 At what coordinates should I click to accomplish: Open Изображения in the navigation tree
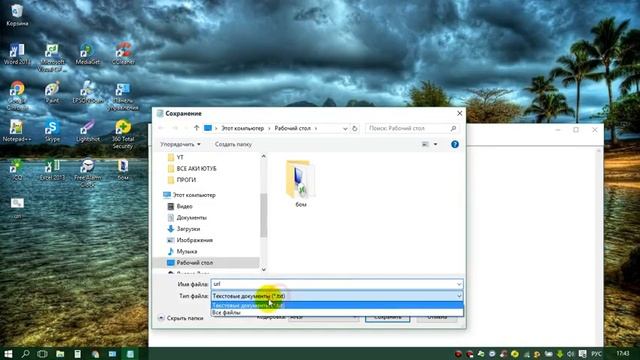tap(194, 240)
